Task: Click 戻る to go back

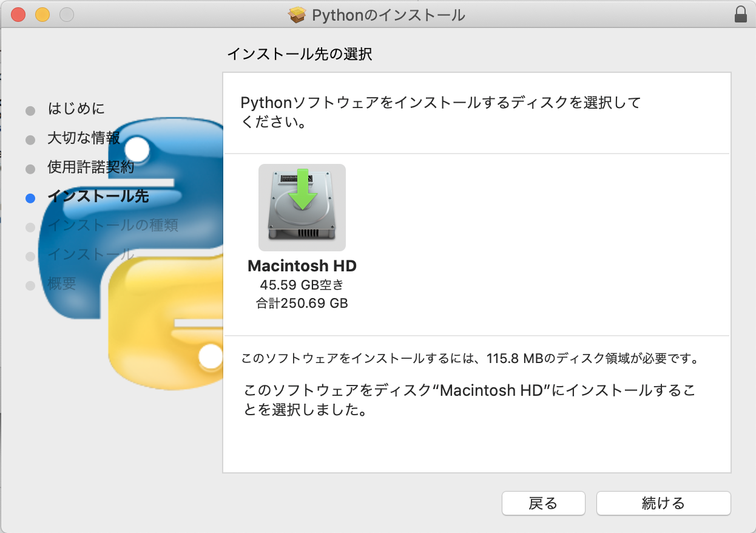Action: [x=543, y=503]
